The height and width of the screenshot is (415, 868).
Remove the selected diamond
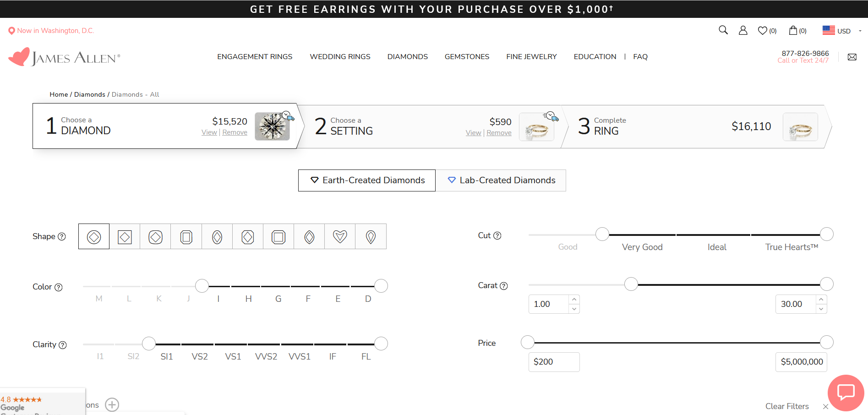[x=235, y=132]
